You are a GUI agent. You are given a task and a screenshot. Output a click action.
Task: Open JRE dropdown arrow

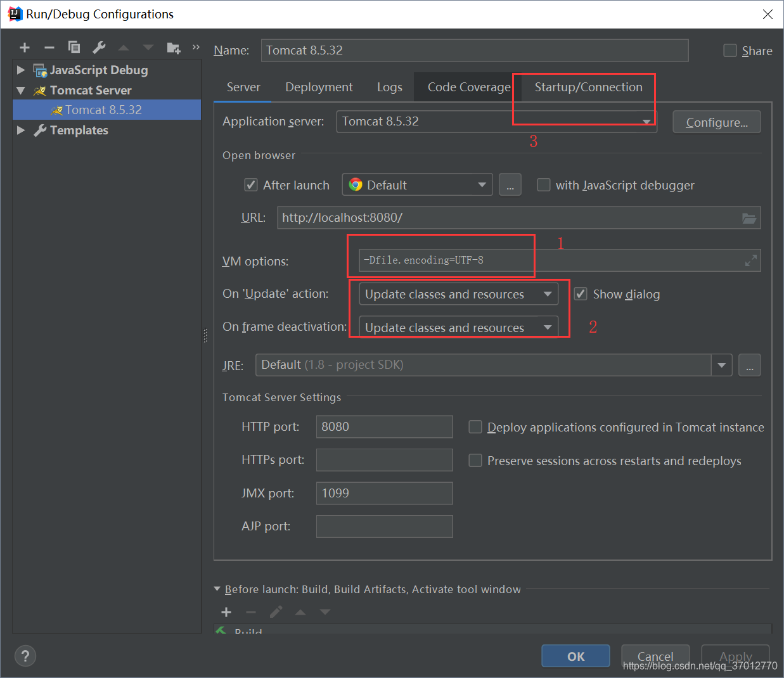click(x=721, y=365)
